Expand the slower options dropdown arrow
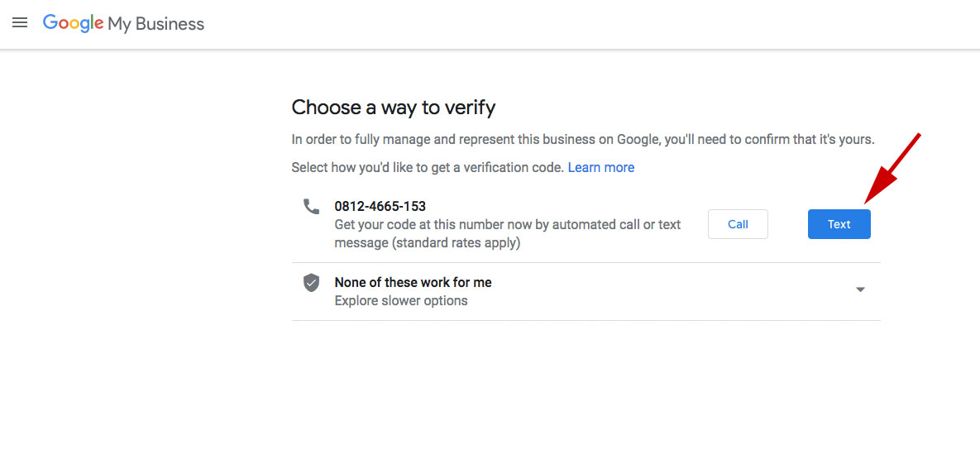 coord(860,290)
